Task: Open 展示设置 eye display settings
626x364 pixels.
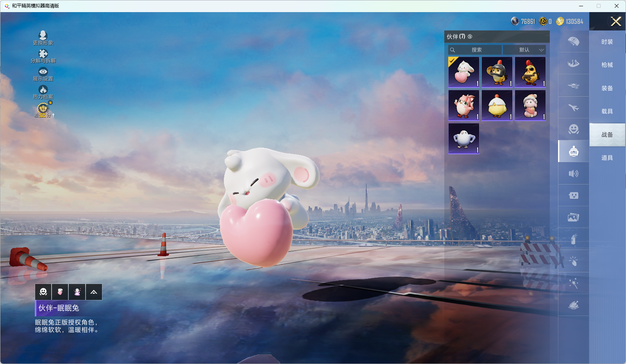Action: pyautogui.click(x=43, y=71)
